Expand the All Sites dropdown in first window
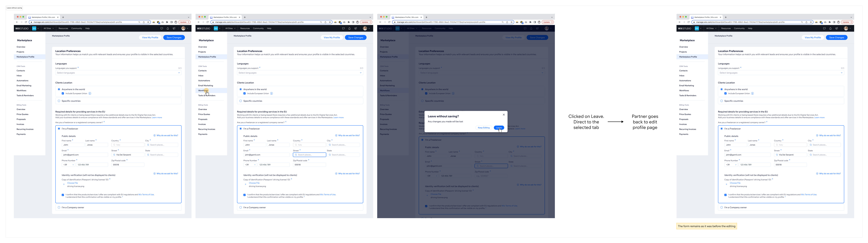This screenshot has width=868, height=243. (49, 29)
